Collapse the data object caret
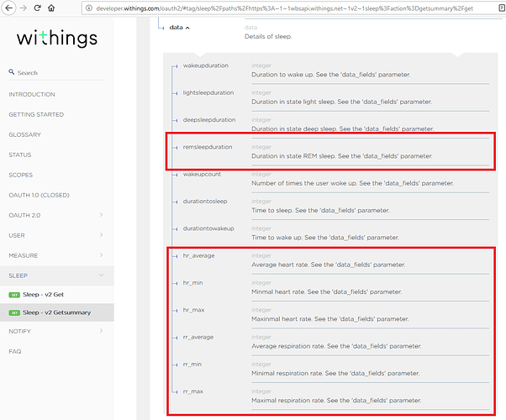Screen dimensions: 506x420 pyautogui.click(x=187, y=28)
